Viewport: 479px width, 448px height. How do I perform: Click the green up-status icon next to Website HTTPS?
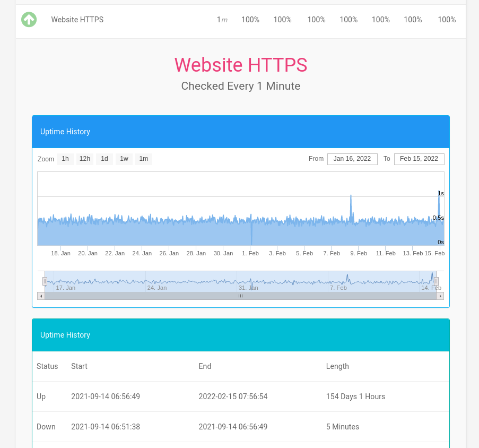[x=29, y=19]
